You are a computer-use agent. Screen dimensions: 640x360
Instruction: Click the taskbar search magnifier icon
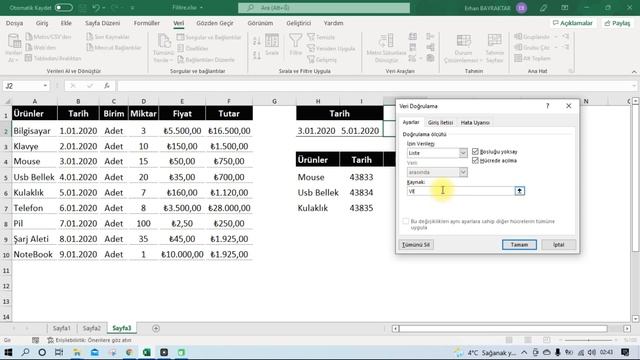tap(25, 352)
